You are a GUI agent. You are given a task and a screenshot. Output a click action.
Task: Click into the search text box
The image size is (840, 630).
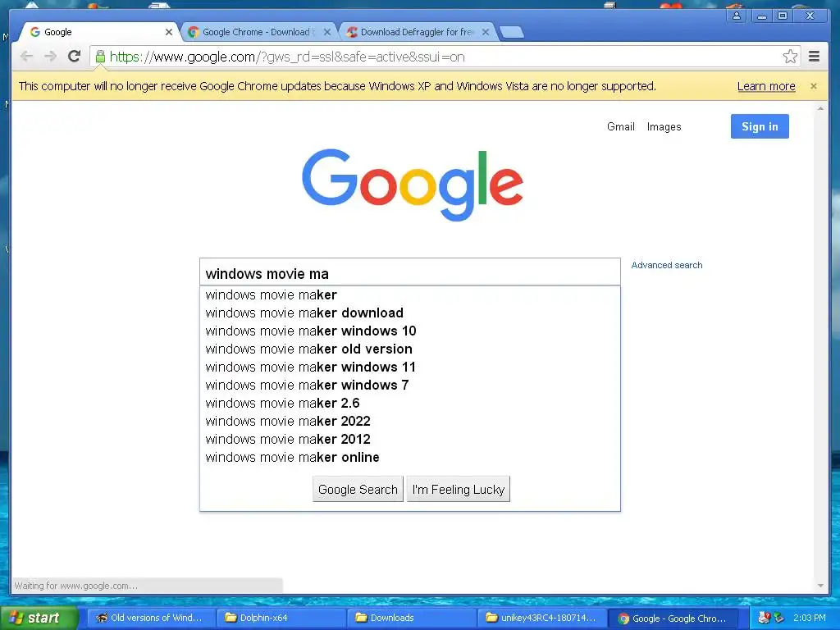coord(410,272)
